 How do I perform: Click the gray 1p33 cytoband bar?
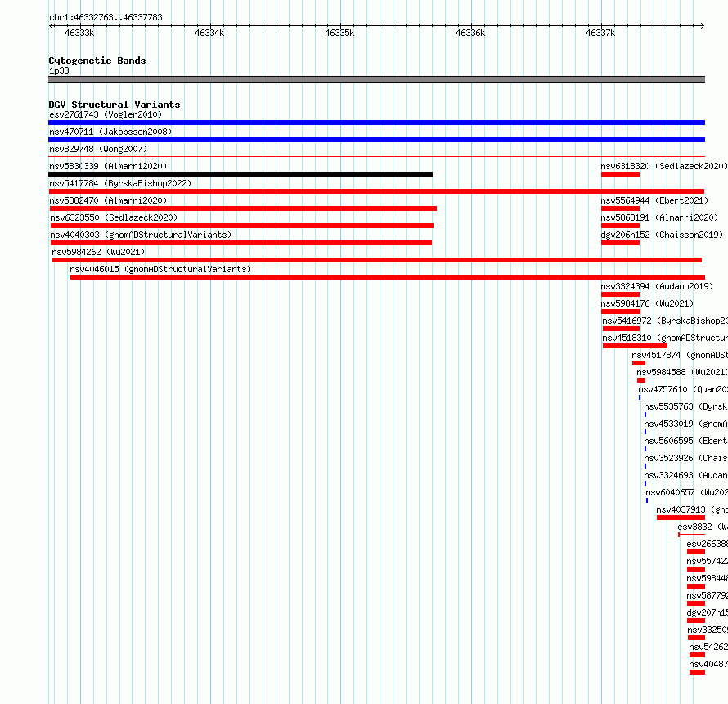point(376,79)
